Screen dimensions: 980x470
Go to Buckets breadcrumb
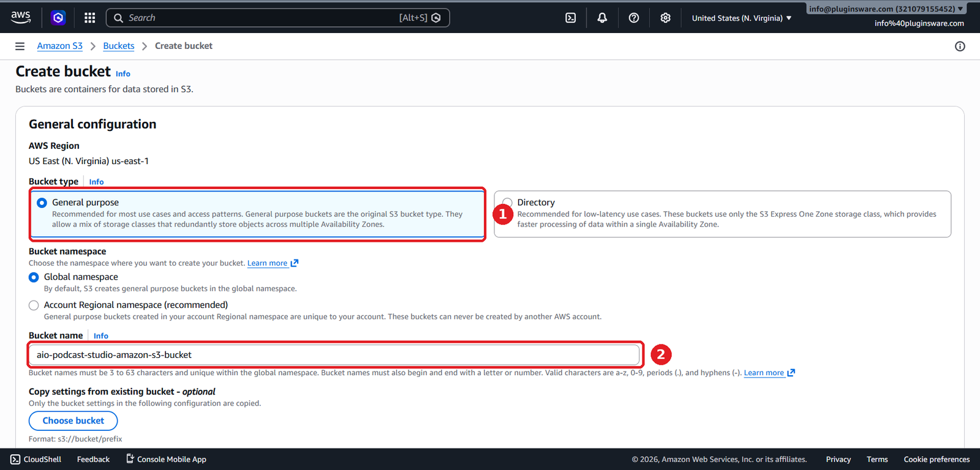[119, 46]
